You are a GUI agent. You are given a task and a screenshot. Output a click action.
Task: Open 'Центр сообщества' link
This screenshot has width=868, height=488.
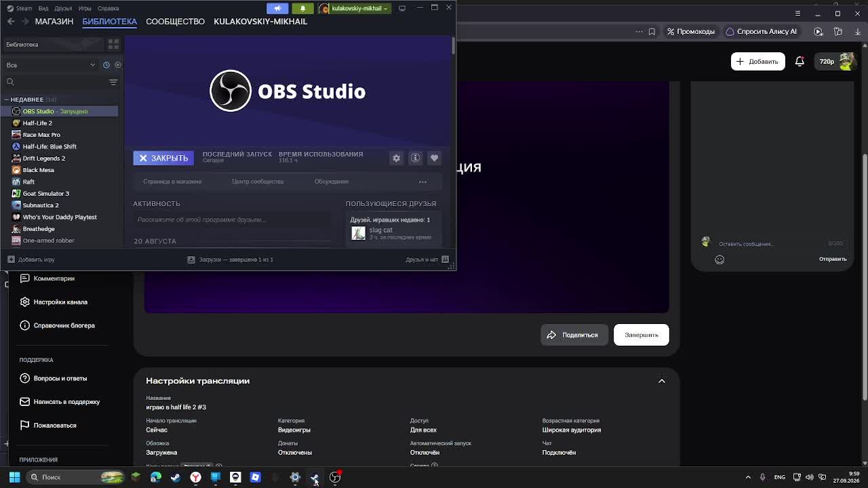coord(258,182)
